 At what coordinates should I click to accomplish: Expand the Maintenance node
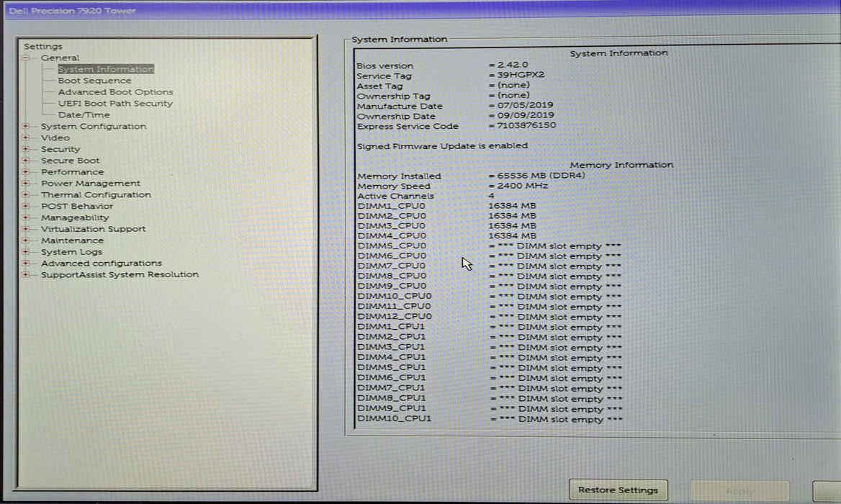click(x=25, y=240)
